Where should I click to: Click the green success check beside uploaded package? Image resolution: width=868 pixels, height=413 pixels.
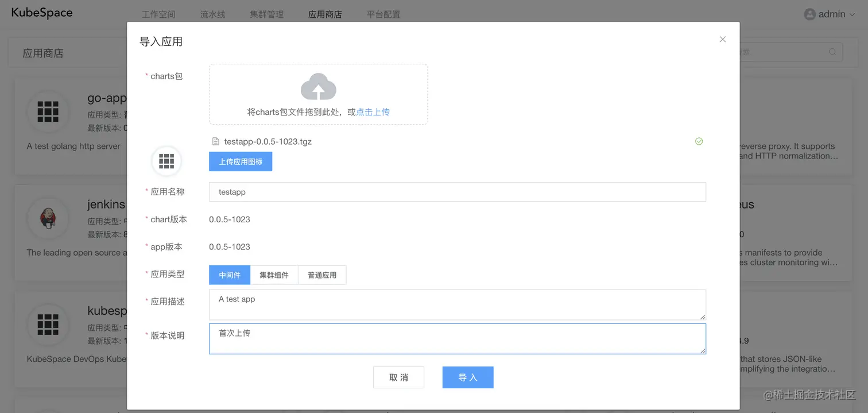(x=699, y=141)
